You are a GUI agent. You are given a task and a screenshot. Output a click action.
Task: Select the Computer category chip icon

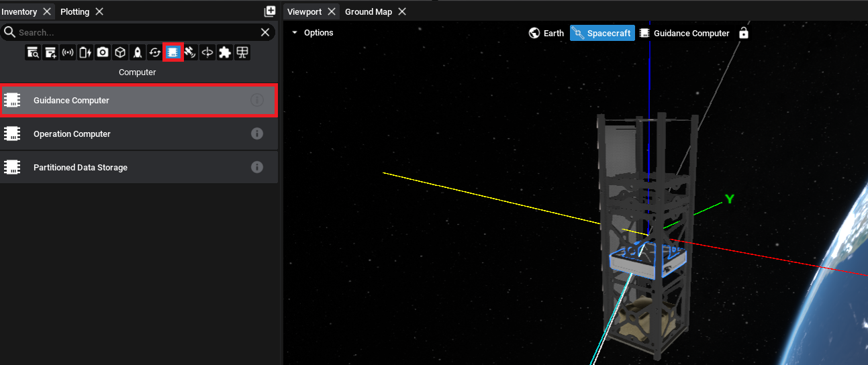[173, 52]
